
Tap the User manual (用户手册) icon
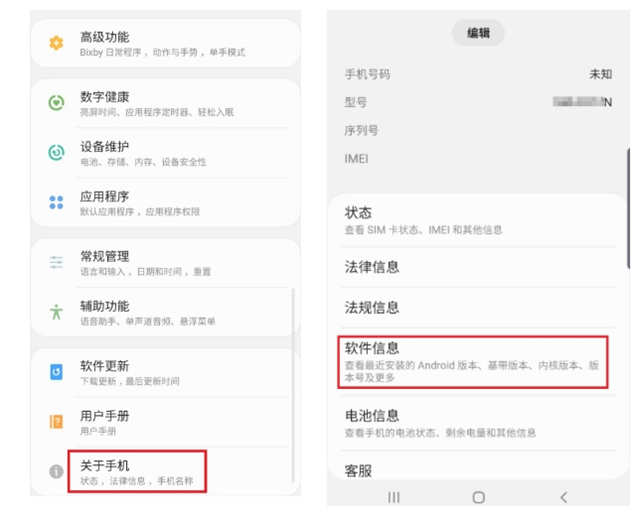tap(56, 422)
